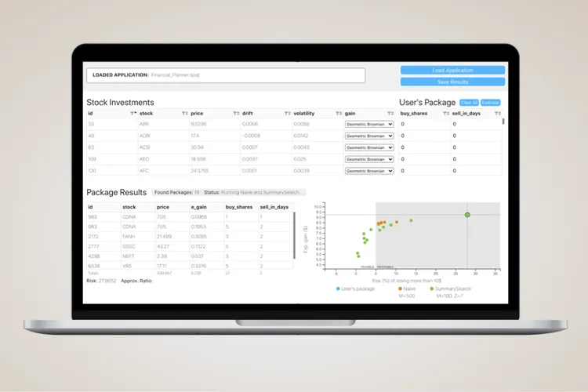The height and width of the screenshot is (392, 588).
Task: Click the stock column filter icon
Action: click(184, 114)
